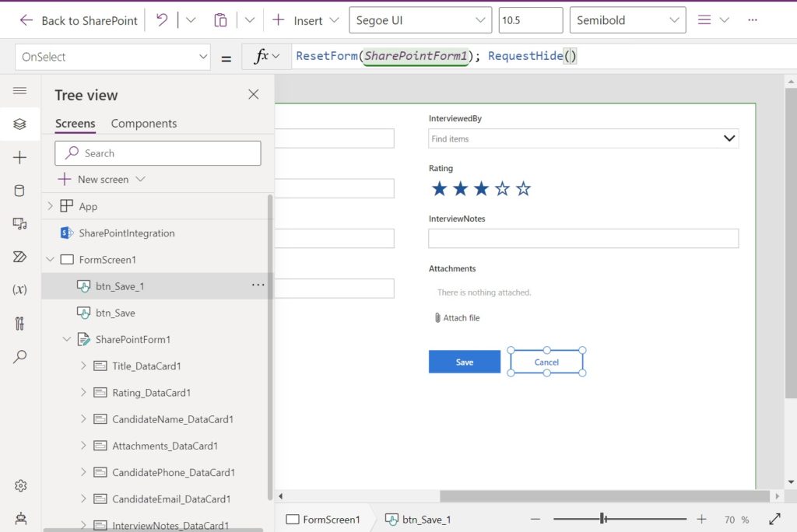Click the Undo icon in the toolbar

click(162, 20)
